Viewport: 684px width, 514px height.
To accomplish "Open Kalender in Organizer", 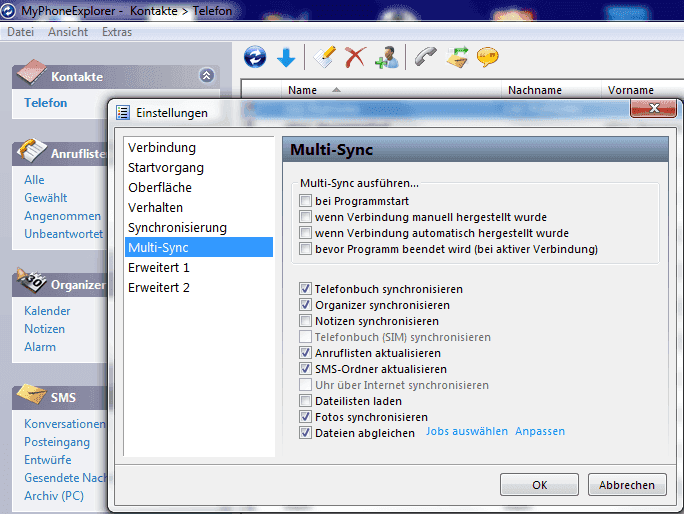I will [x=47, y=311].
